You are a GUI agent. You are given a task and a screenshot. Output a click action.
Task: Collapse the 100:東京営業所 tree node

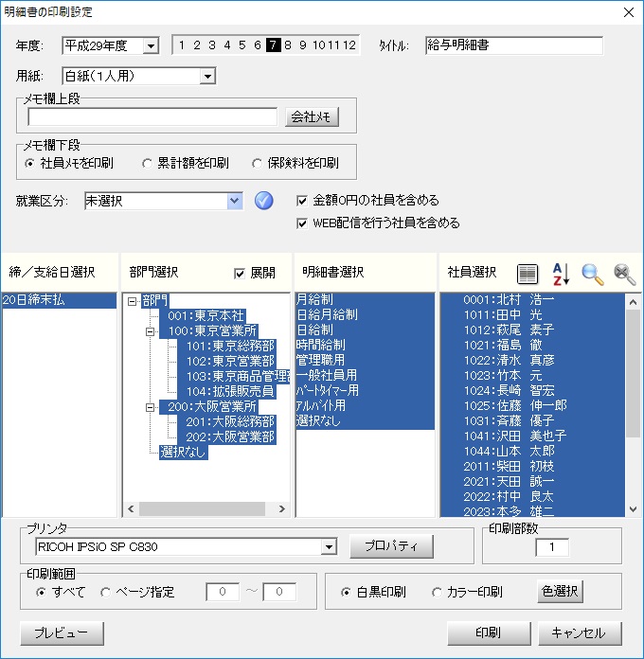[150, 331]
